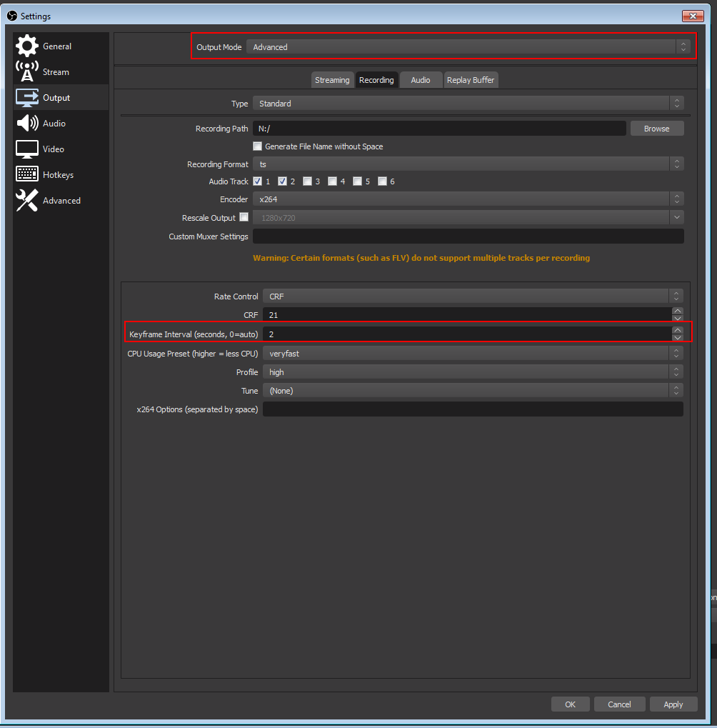
Task: Enable Generate File Name without Space
Action: click(258, 146)
